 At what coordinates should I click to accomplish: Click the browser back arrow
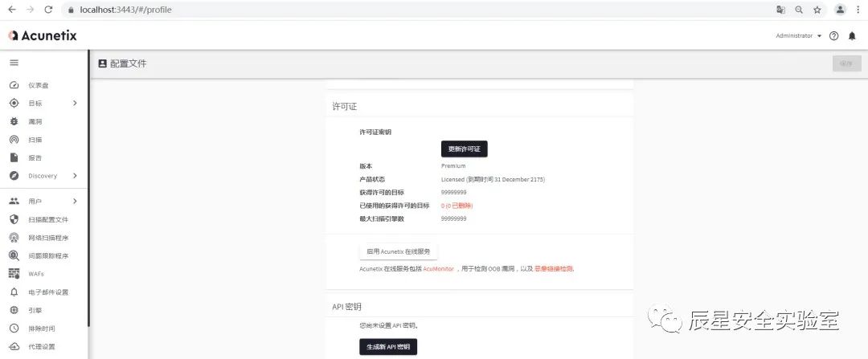coord(12,10)
